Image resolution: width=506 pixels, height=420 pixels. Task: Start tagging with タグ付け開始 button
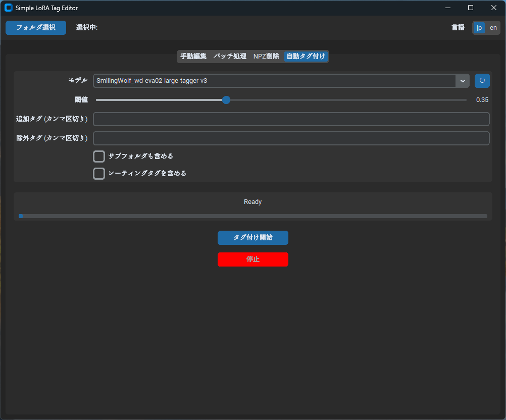point(252,238)
